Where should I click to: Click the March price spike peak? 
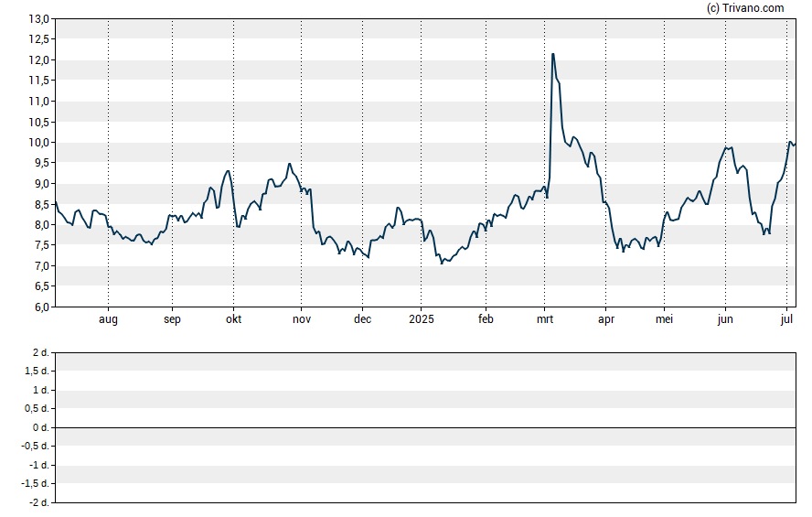click(x=553, y=54)
